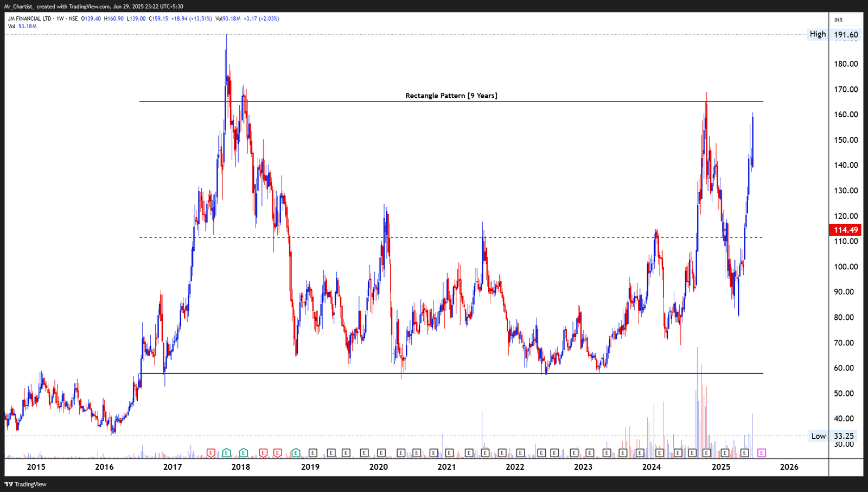Click the magenta upcoming earnings "E" marker
Viewport: 868px width, 492px height.
coord(761,452)
